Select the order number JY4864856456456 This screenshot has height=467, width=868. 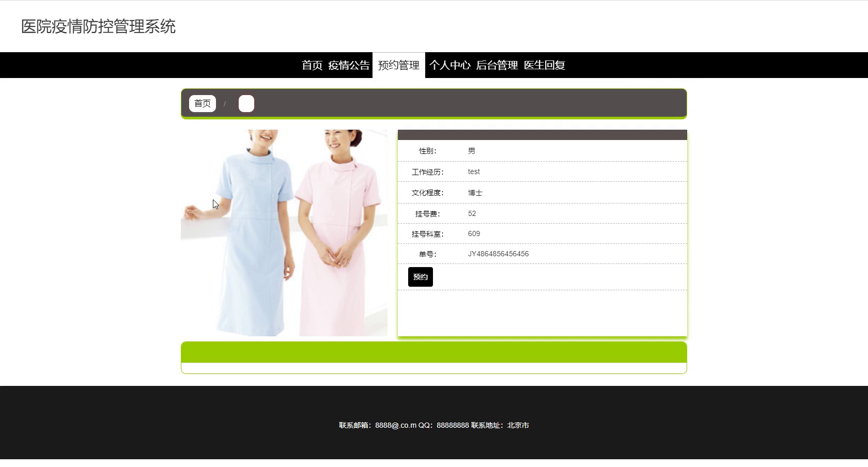[498, 254]
